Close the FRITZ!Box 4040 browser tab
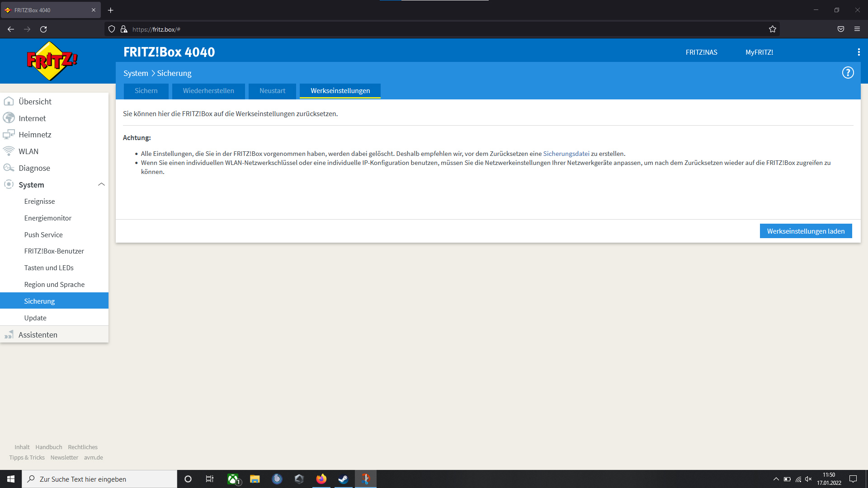868x488 pixels. click(x=94, y=10)
